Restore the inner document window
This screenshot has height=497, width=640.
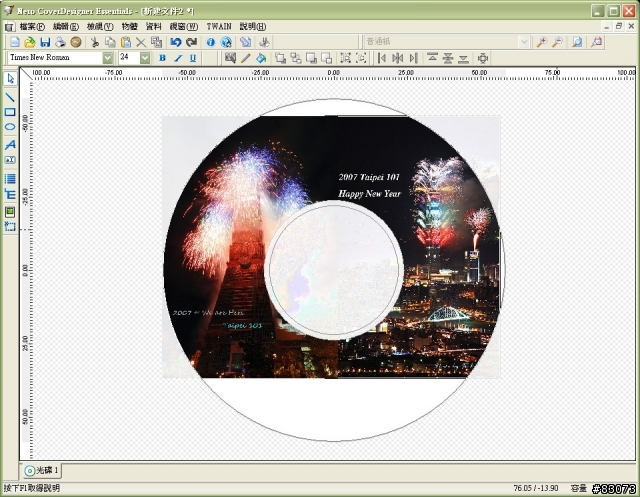(x=619, y=26)
